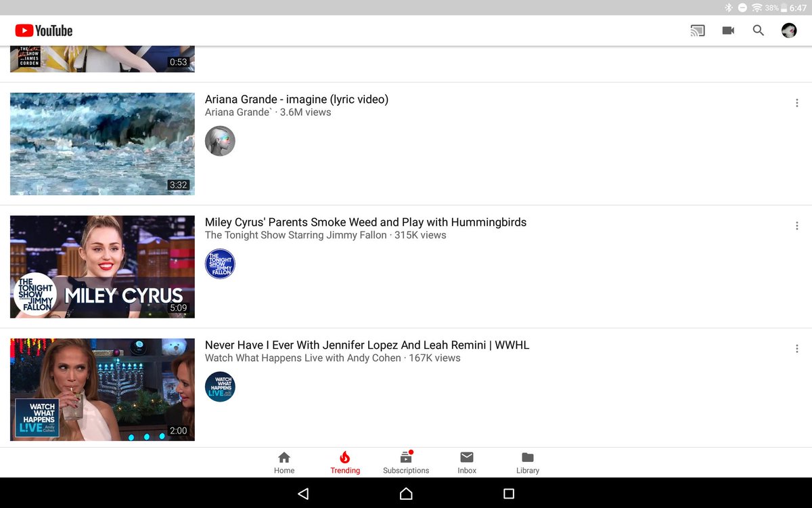Open options menu for Never Have I Ever video
The image size is (812, 508).
click(x=796, y=349)
